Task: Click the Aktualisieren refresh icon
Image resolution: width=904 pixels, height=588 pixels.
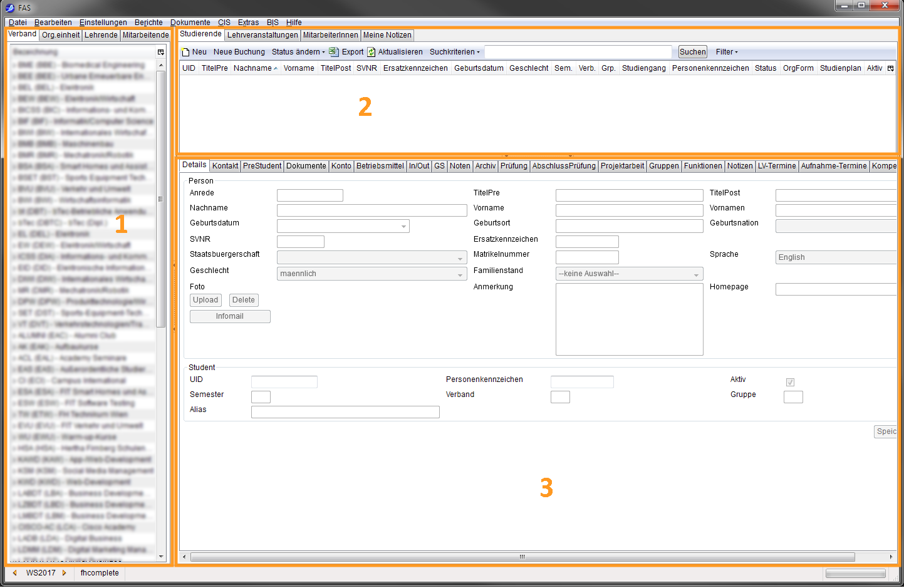Action: 371,52
